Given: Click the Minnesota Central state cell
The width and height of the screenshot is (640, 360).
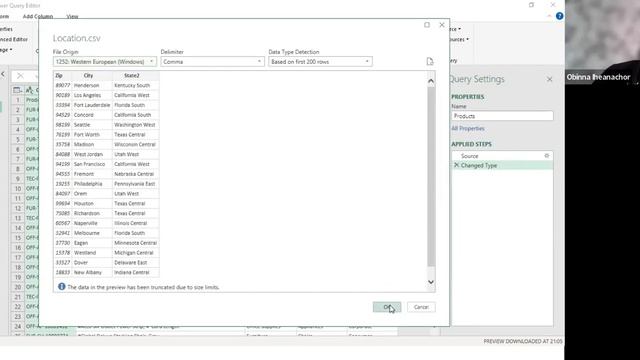Looking at the screenshot, I should 136,242.
